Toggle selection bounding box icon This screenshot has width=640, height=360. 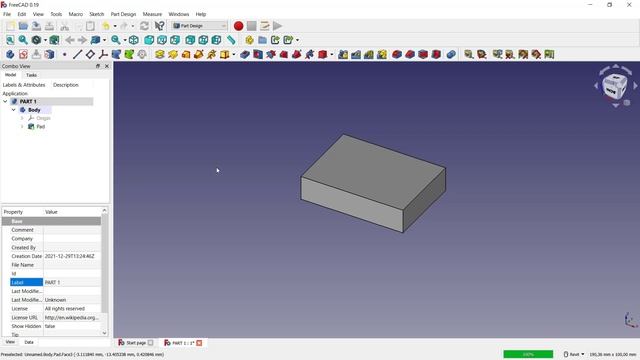click(54, 40)
